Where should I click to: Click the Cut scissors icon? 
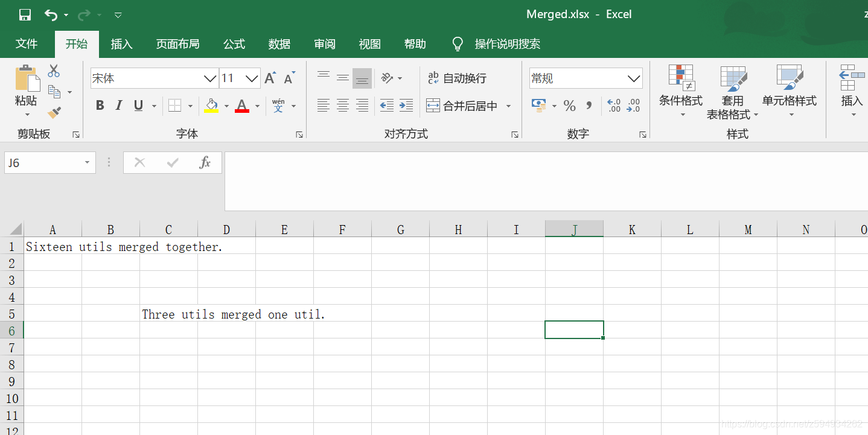tap(54, 71)
